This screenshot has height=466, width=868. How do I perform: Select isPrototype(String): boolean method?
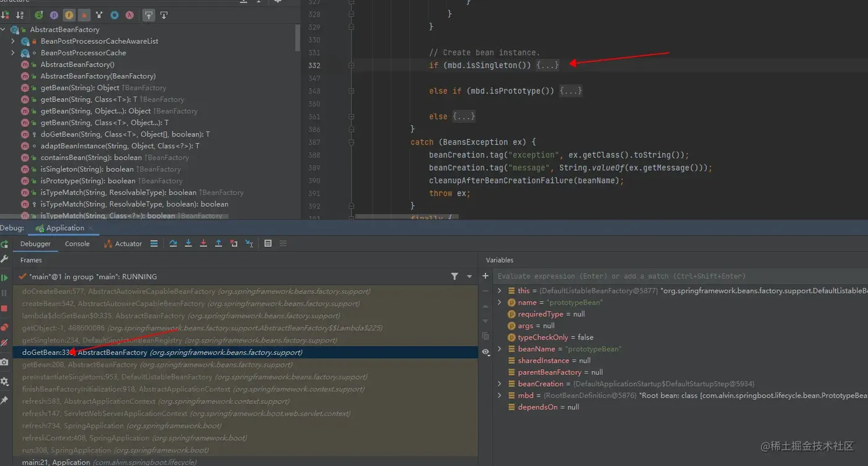click(88, 181)
